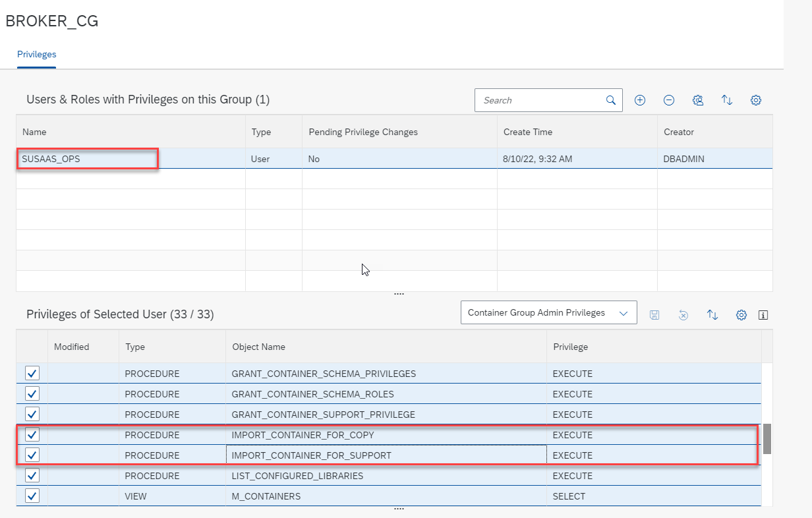This screenshot has width=812, height=518.
Task: Click the Privilege column header
Action: coord(654,347)
